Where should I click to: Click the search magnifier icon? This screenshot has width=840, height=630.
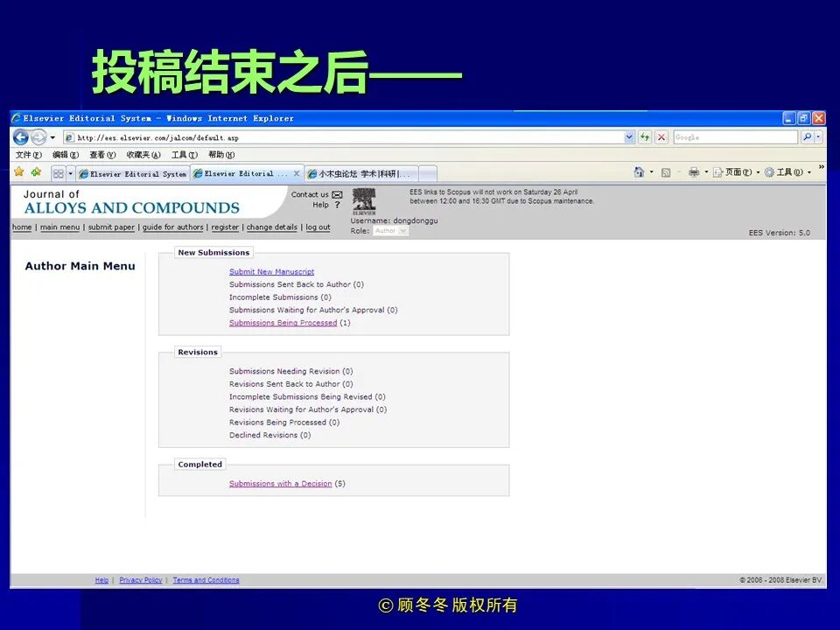pos(807,137)
